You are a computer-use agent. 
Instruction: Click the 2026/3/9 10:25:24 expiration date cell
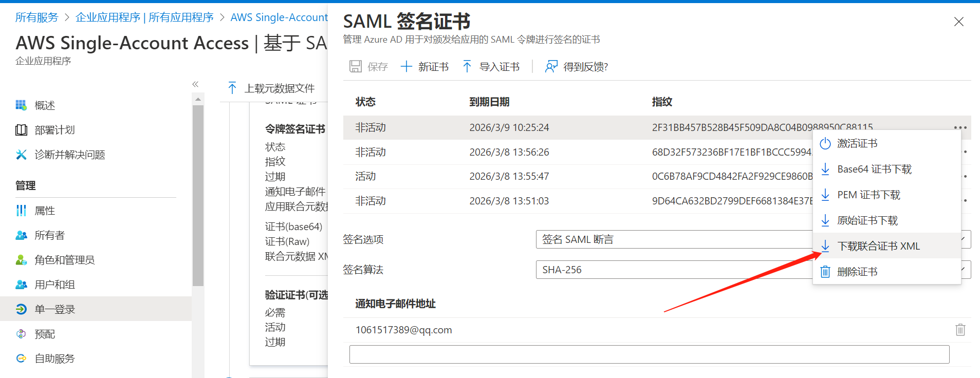(509, 127)
